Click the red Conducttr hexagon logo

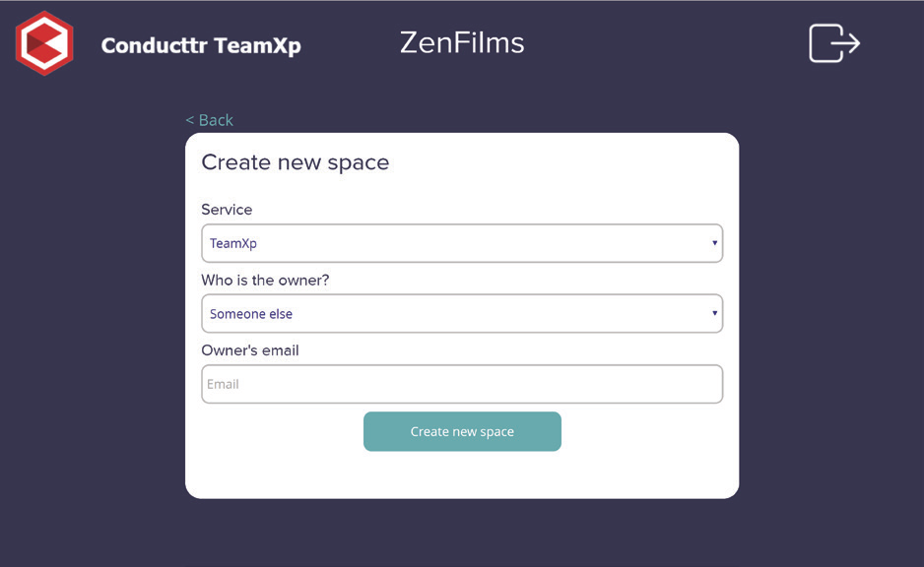pyautogui.click(x=44, y=43)
